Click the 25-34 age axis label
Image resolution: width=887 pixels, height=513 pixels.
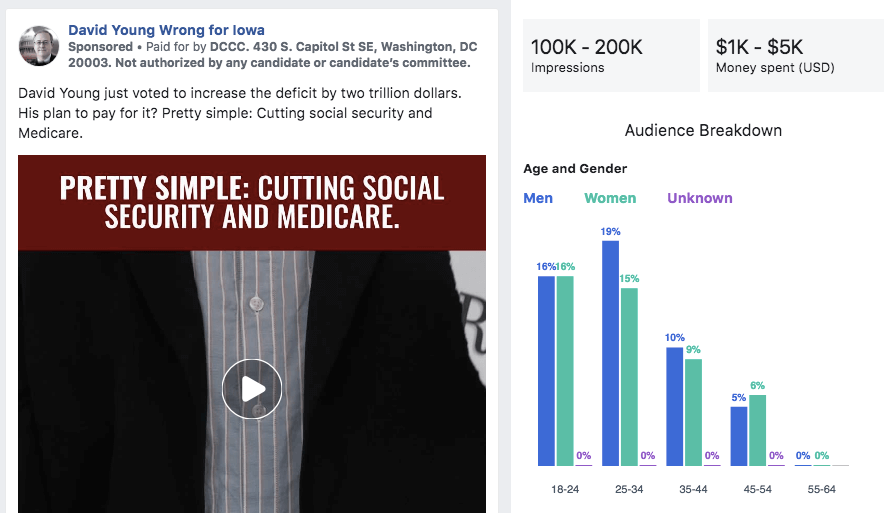point(629,490)
